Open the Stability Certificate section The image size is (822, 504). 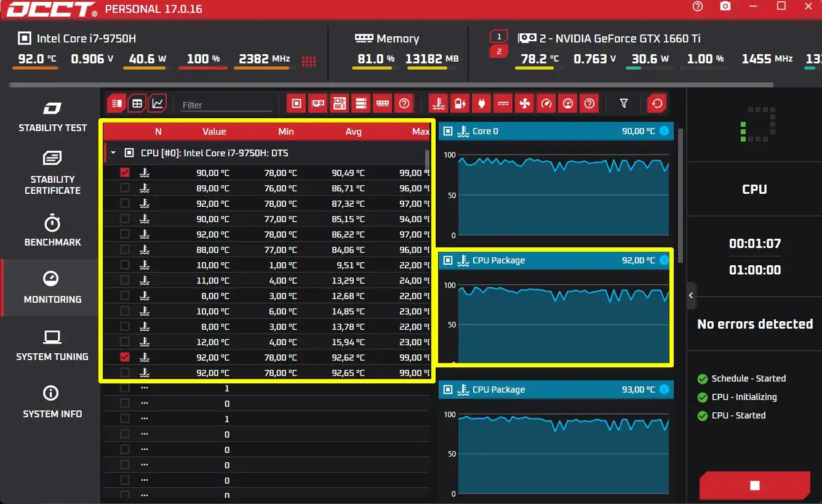(x=52, y=174)
